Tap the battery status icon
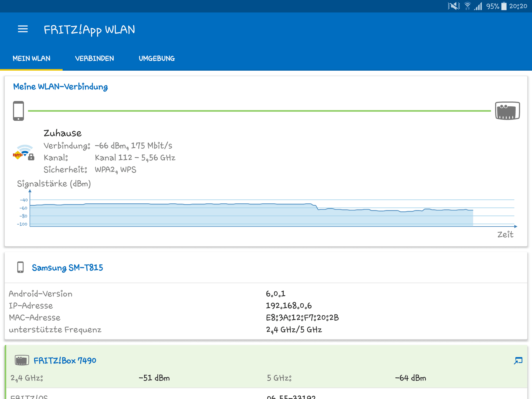The image size is (532, 399). point(504,6)
